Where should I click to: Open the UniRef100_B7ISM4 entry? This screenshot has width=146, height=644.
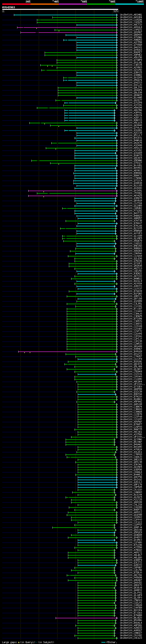131,319
